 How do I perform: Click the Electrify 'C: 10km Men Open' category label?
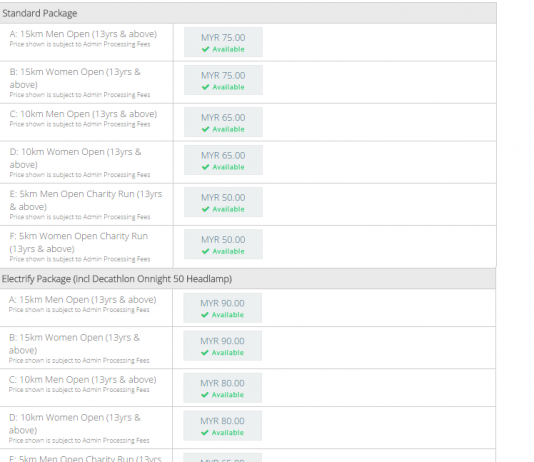tap(82, 380)
